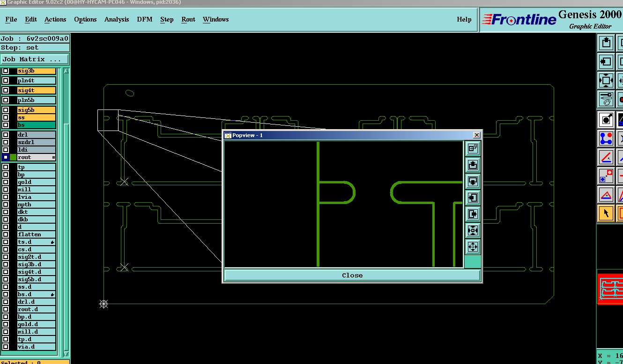Toggle pln5b layer checkbox
Screen dimensions: 623x364
(x=6, y=100)
